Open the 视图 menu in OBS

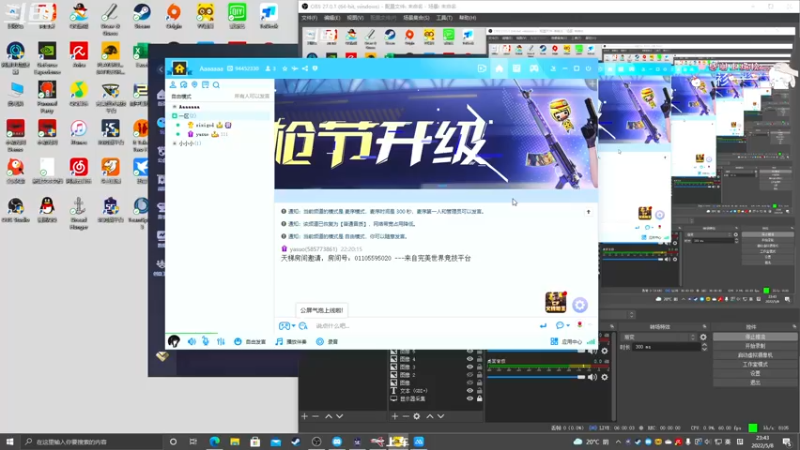(355, 17)
